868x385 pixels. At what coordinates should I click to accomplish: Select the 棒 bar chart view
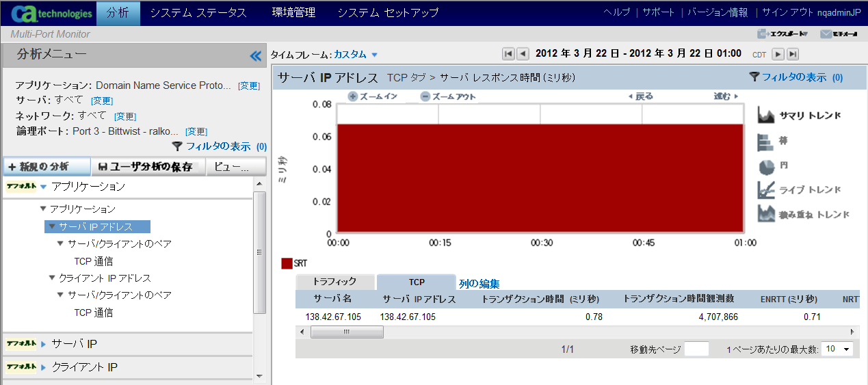coord(773,142)
